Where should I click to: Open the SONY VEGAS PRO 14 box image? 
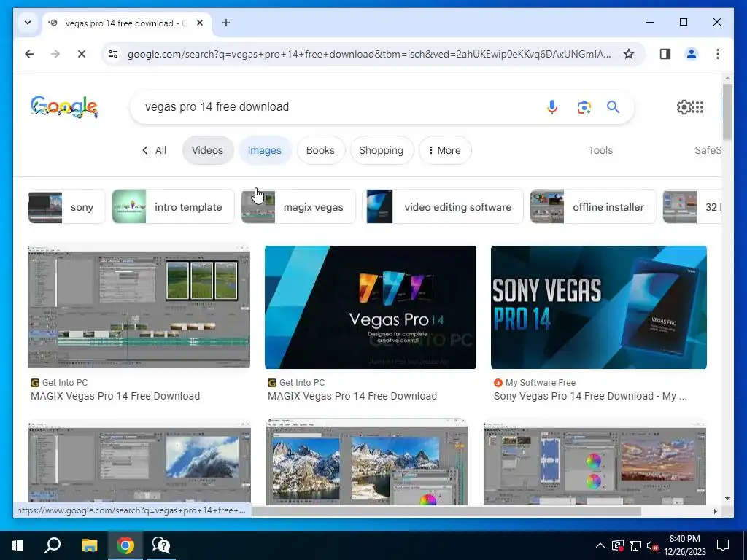[598, 307]
